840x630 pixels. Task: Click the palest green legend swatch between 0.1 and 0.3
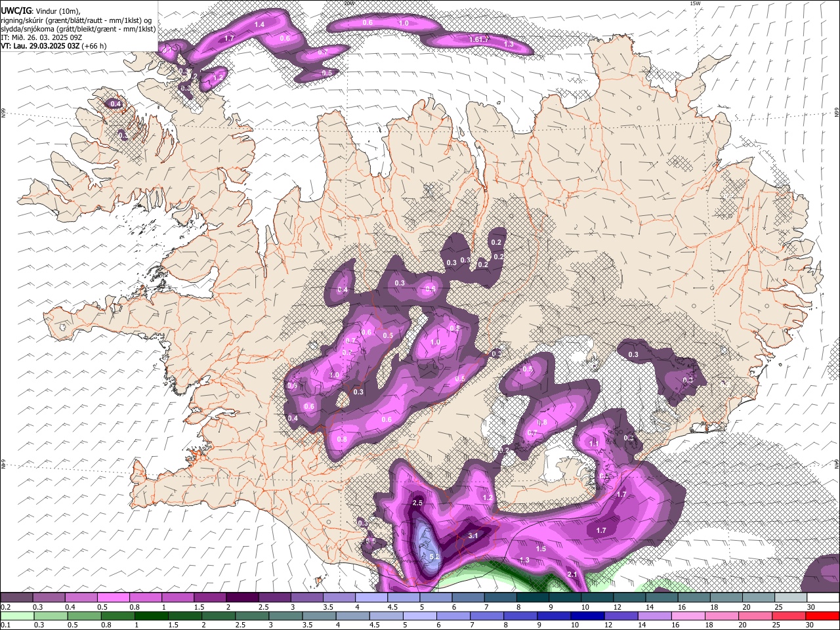(18, 616)
